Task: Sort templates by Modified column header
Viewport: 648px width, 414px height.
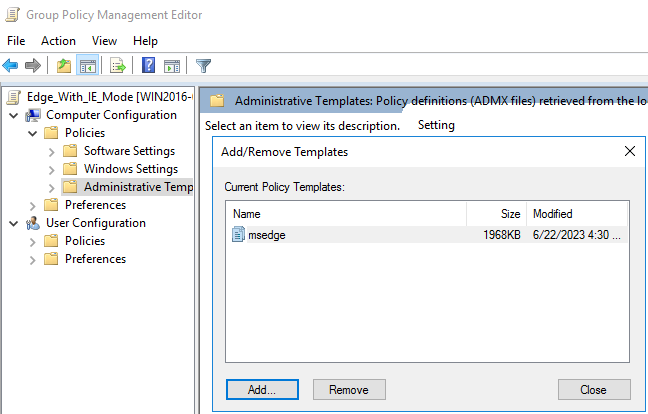Action: coord(577,214)
